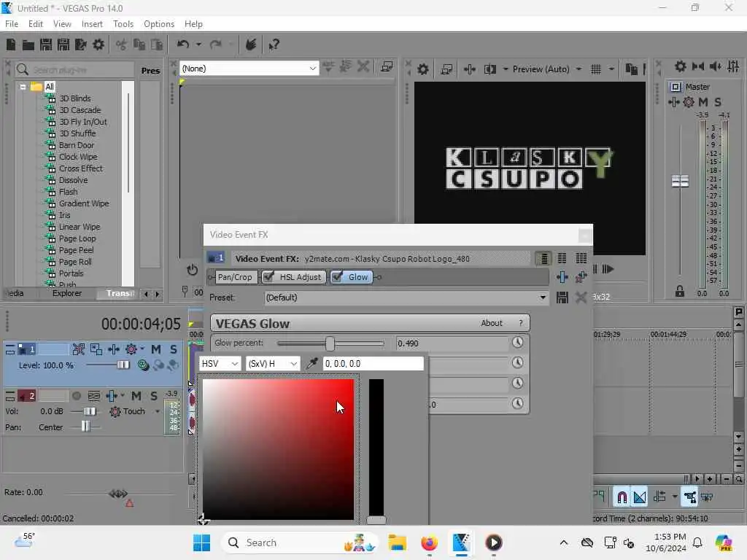Open Video Preview properties gear icon
Viewport: 747px width, 560px height.
(x=422, y=69)
